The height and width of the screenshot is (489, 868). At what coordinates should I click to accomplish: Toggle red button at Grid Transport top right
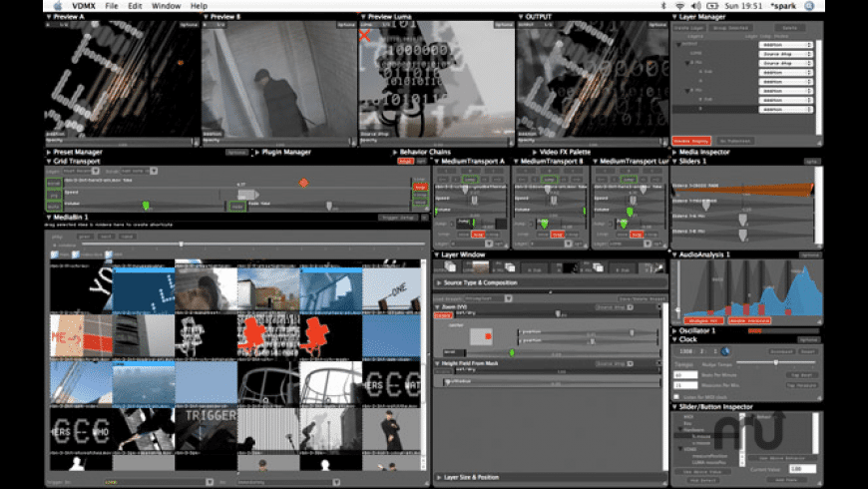pyautogui.click(x=405, y=161)
